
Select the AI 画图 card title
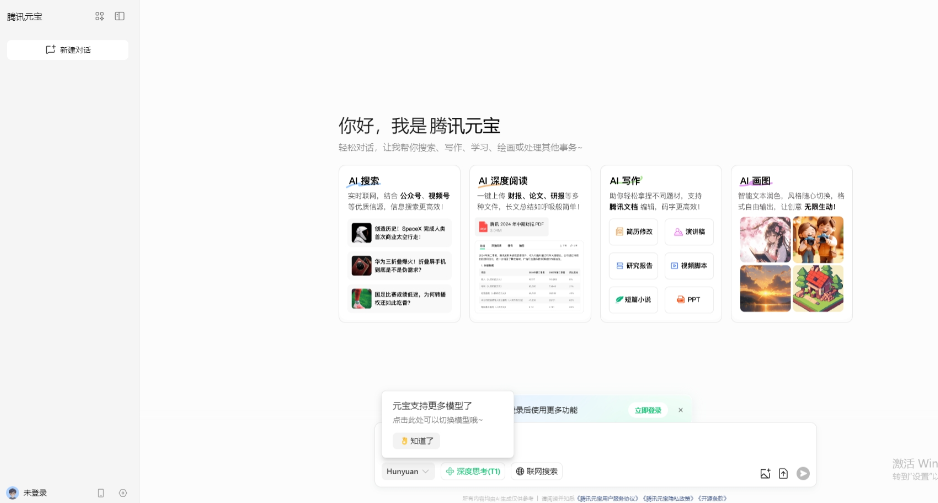tap(755, 181)
